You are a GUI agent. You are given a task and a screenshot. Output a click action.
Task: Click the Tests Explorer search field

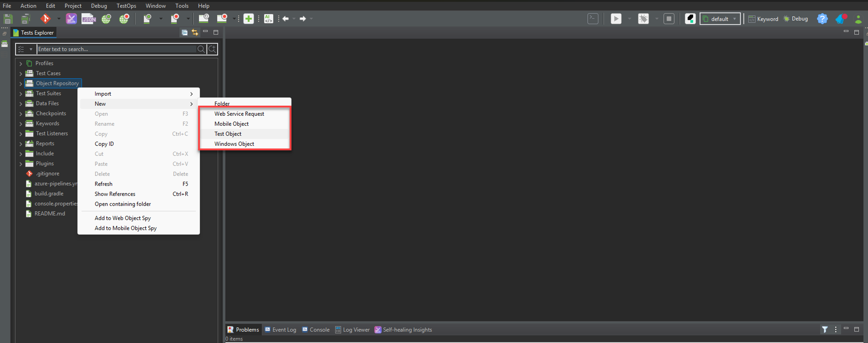pos(116,49)
